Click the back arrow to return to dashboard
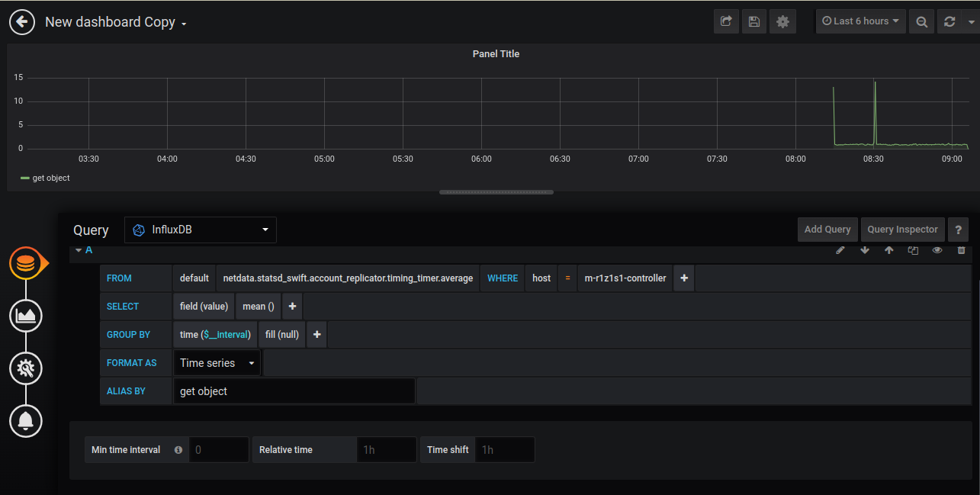This screenshot has width=980, height=495. pyautogui.click(x=22, y=22)
